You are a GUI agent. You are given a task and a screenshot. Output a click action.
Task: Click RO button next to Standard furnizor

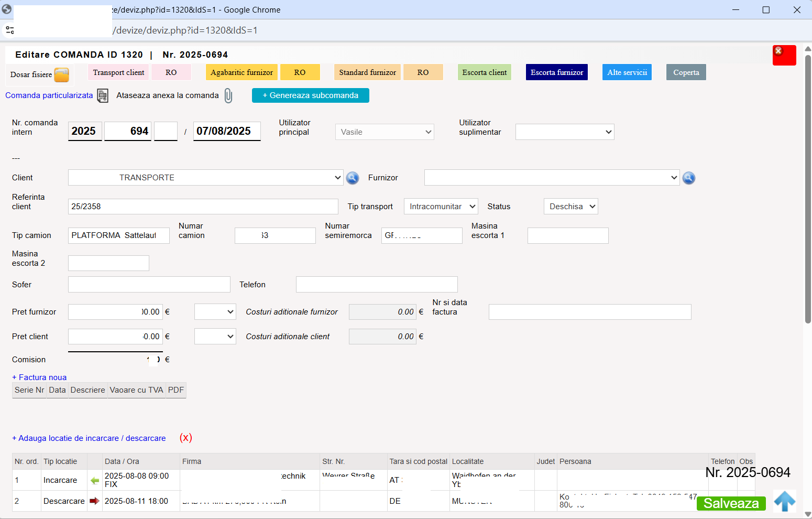[x=423, y=72]
